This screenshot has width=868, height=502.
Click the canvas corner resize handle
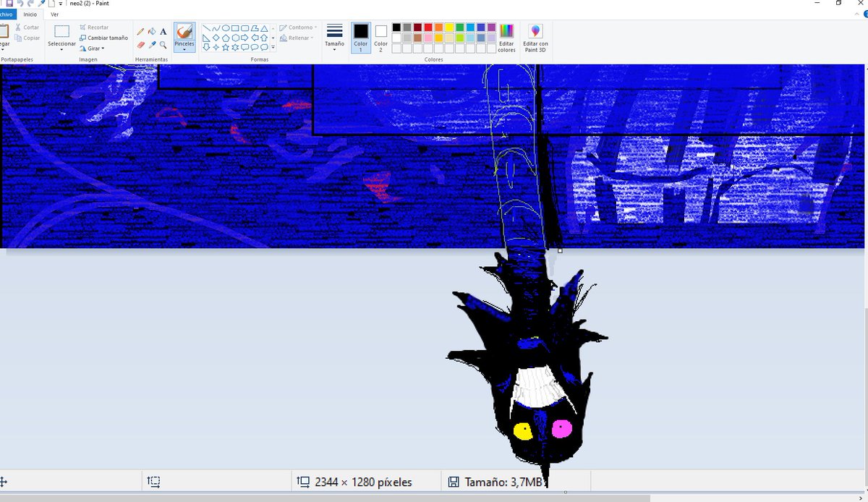click(x=560, y=250)
